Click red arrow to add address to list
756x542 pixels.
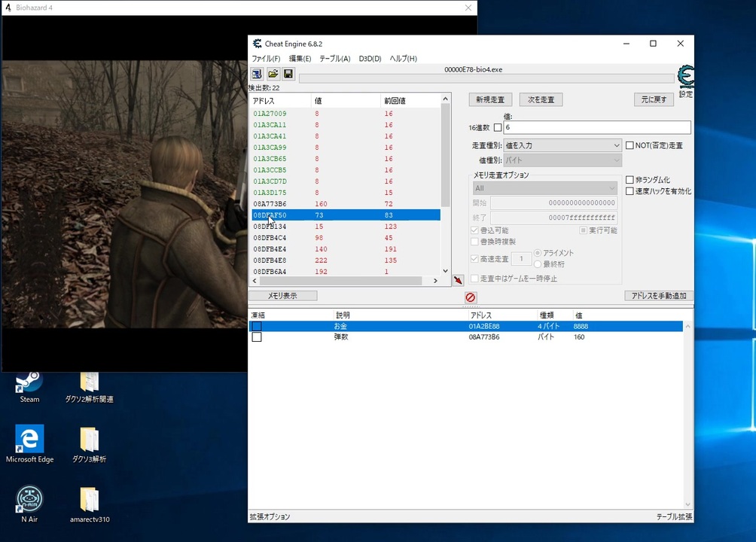tap(458, 280)
